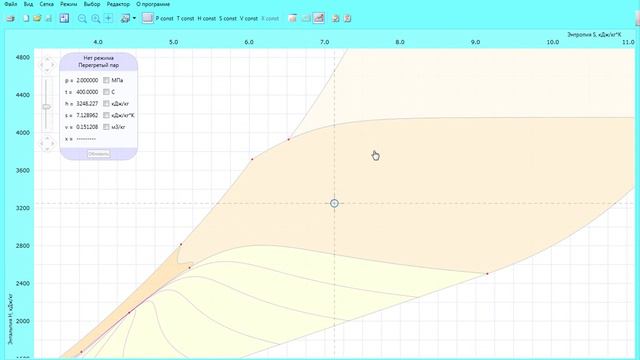This screenshot has height=360, width=640.
Task: Click the boxed plus icon beside the zoom-in magnifier
Action: click(109, 18)
